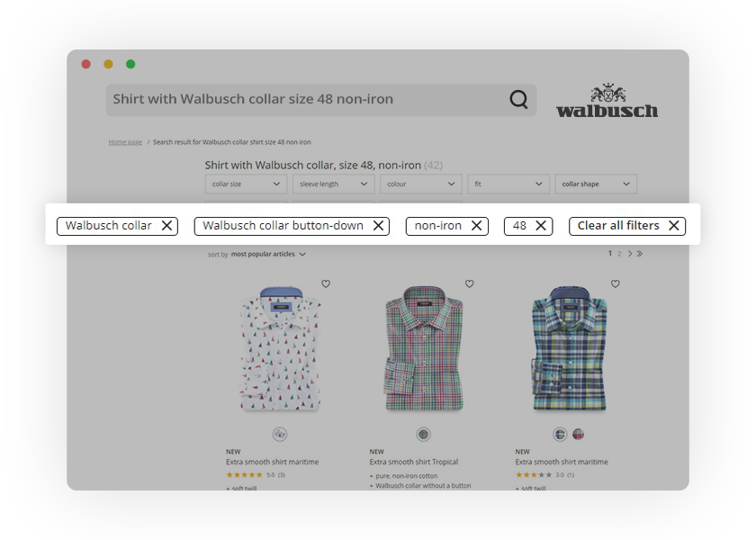The image size is (756, 540).
Task: Open the blue-green plaid shirt image
Action: coord(570,348)
